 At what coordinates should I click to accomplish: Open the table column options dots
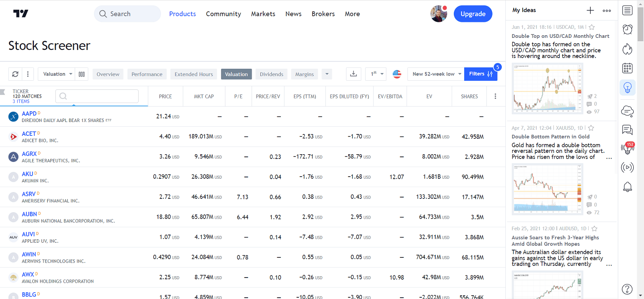pyautogui.click(x=495, y=96)
